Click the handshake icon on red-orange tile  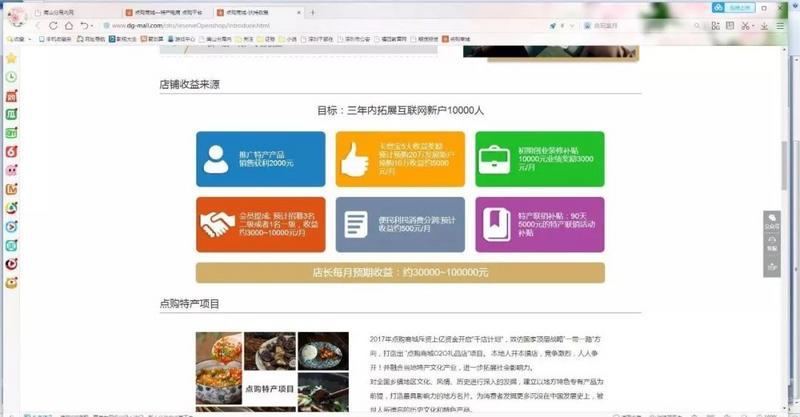pyautogui.click(x=215, y=223)
